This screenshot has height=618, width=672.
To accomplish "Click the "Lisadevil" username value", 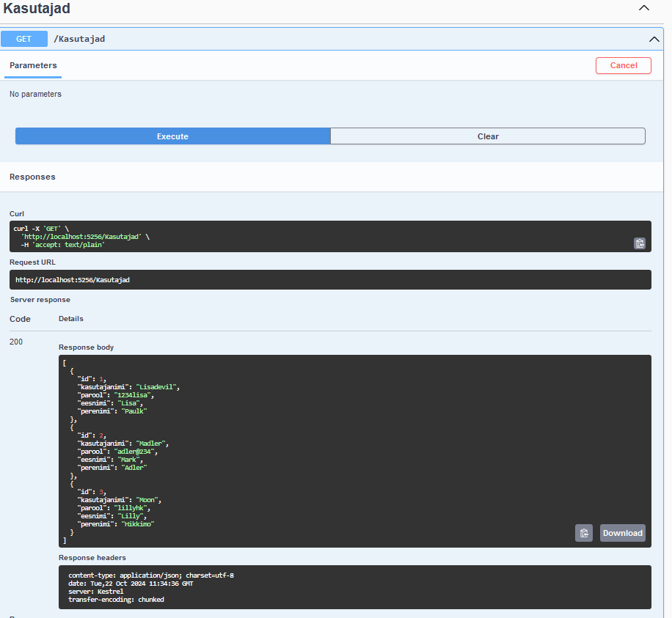I will (x=156, y=387).
